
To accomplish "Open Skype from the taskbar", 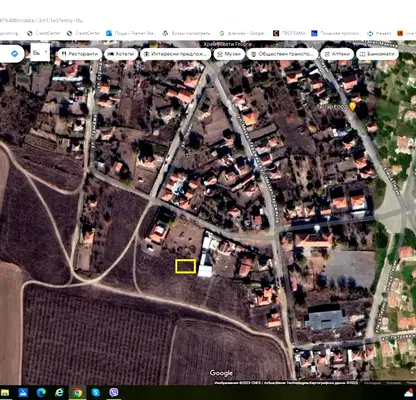I will pyautogui.click(x=96, y=393).
